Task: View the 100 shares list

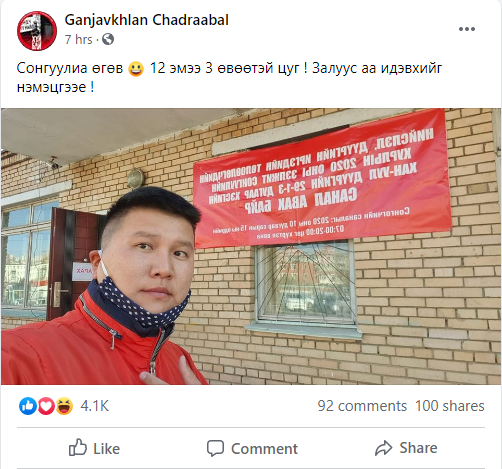Action: tap(450, 406)
